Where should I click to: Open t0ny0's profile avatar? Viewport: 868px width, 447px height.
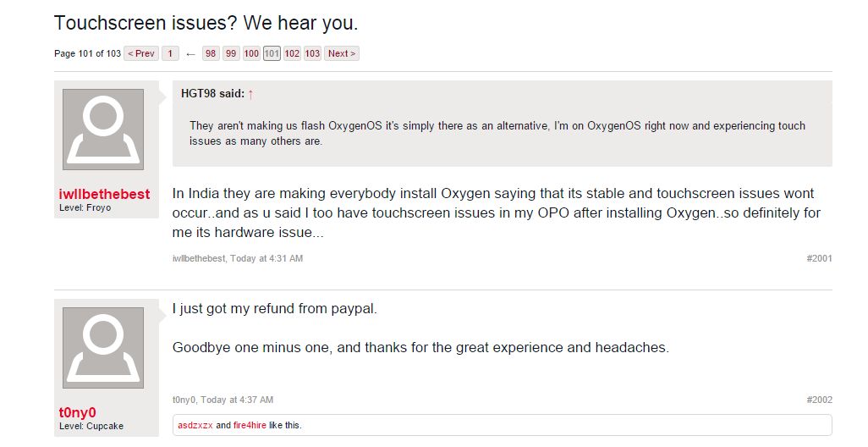[103, 348]
